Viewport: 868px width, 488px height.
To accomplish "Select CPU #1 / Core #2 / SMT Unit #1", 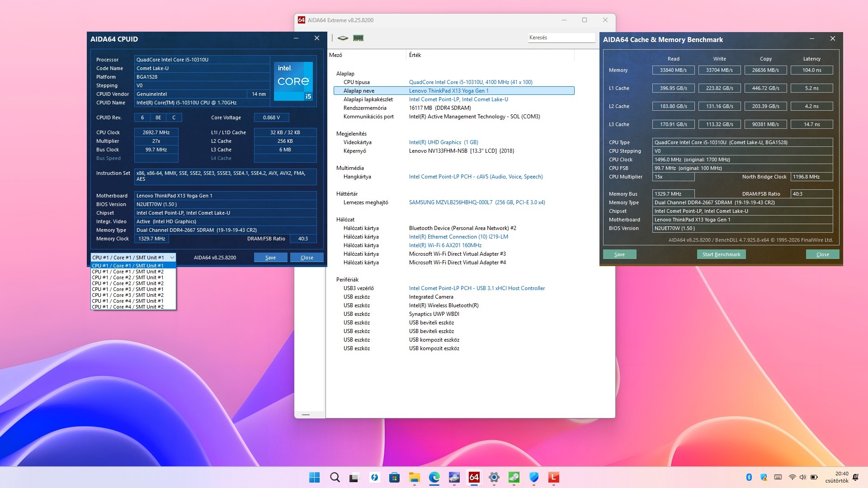I will click(x=127, y=277).
